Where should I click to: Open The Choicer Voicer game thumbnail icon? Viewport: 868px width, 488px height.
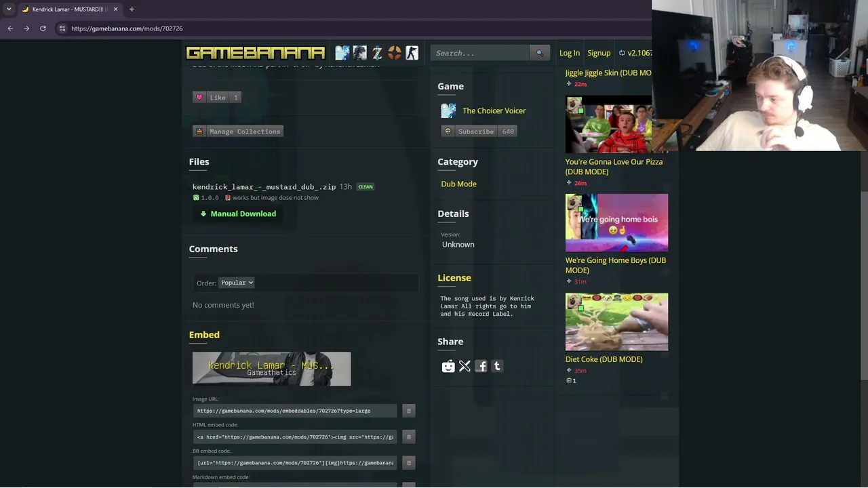click(x=448, y=110)
